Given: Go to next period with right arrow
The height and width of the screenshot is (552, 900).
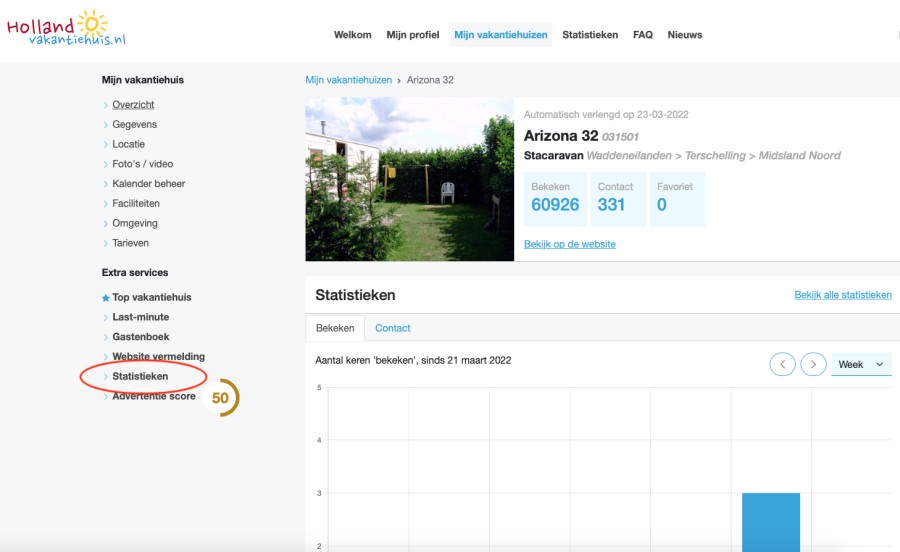Looking at the screenshot, I should click(813, 364).
